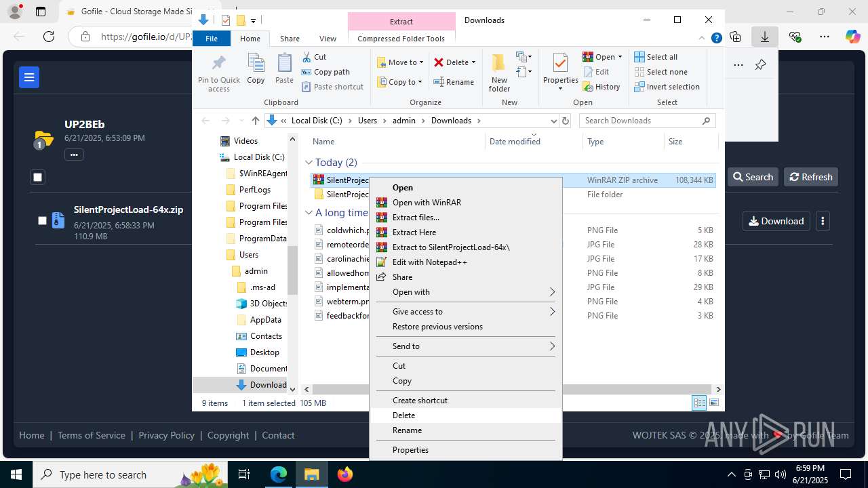868x488 pixels.
Task: Select the Desktop tree item
Action: click(258, 352)
